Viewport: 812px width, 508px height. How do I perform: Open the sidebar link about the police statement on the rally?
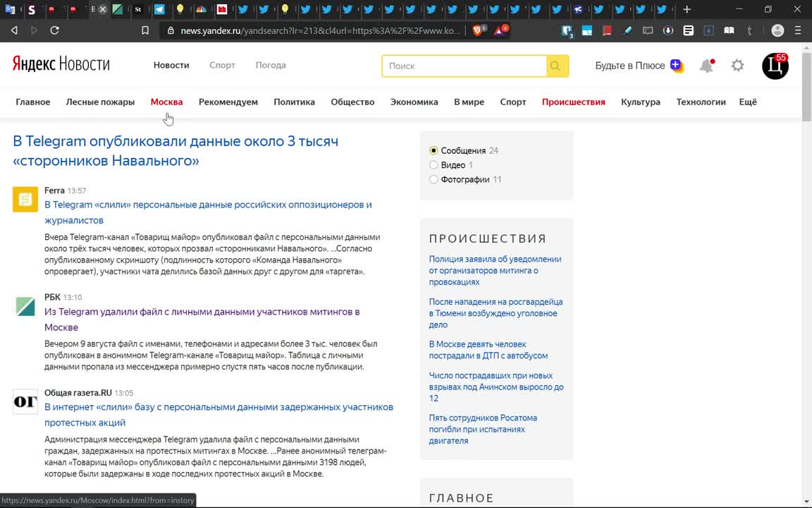(495, 271)
